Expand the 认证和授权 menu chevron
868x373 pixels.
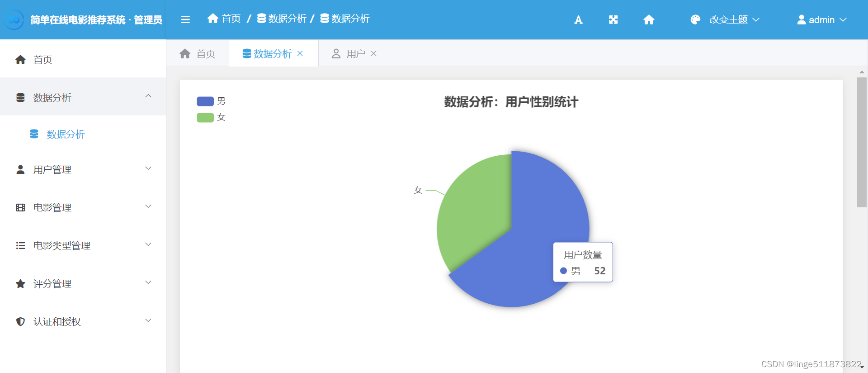click(x=148, y=320)
